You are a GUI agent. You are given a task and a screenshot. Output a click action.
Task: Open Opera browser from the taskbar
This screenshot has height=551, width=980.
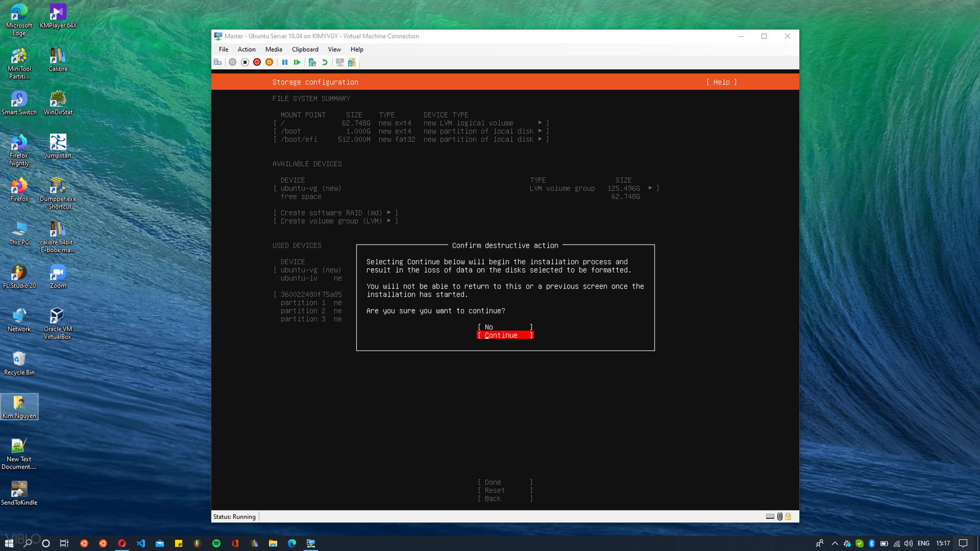coord(122,543)
